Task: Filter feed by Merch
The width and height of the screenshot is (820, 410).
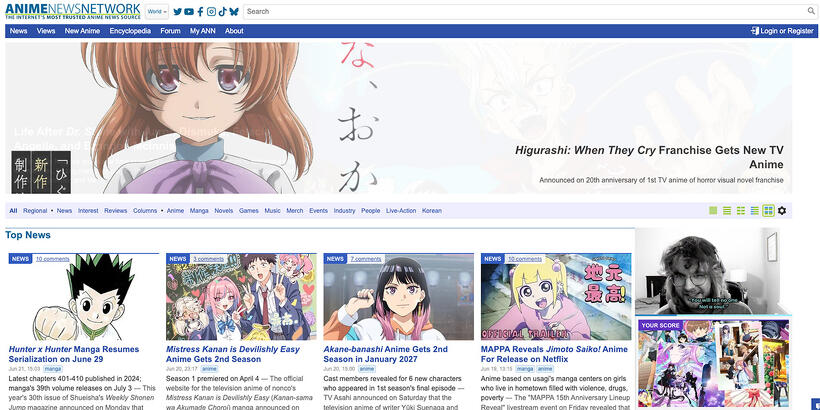Action: coord(294,211)
